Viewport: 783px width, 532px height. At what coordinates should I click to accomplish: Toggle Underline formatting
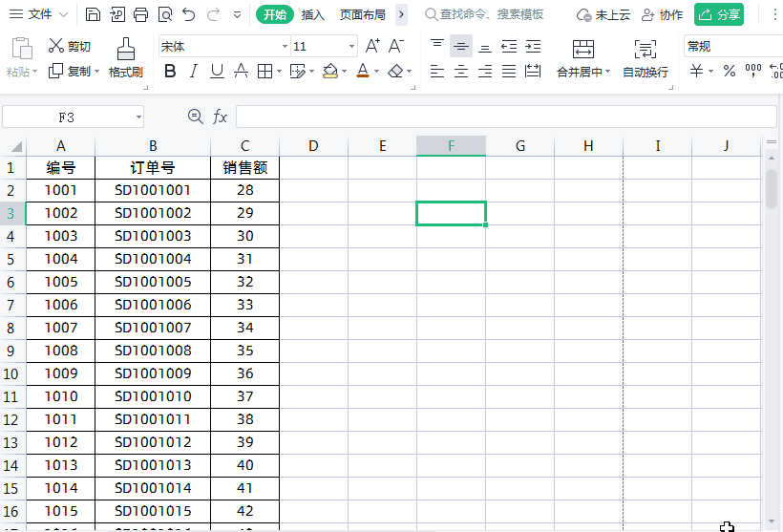point(217,72)
